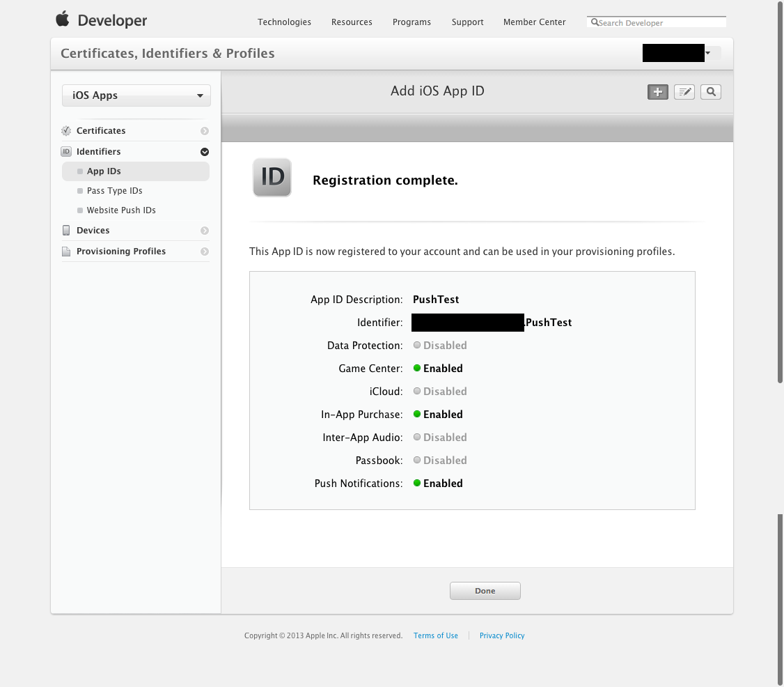
Task: Open the Resources menu
Action: (x=352, y=22)
